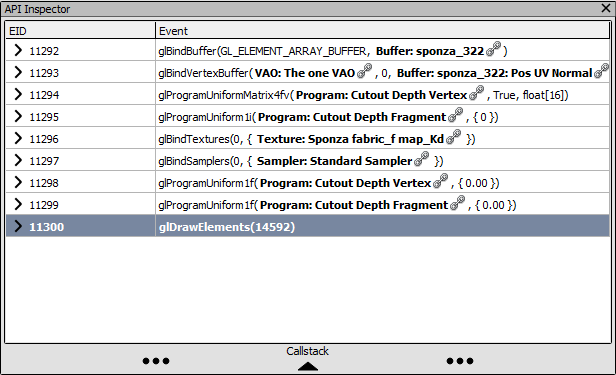
Task: Click link icon on Cutout Depth Vertex in EID 11298
Action: pos(440,181)
